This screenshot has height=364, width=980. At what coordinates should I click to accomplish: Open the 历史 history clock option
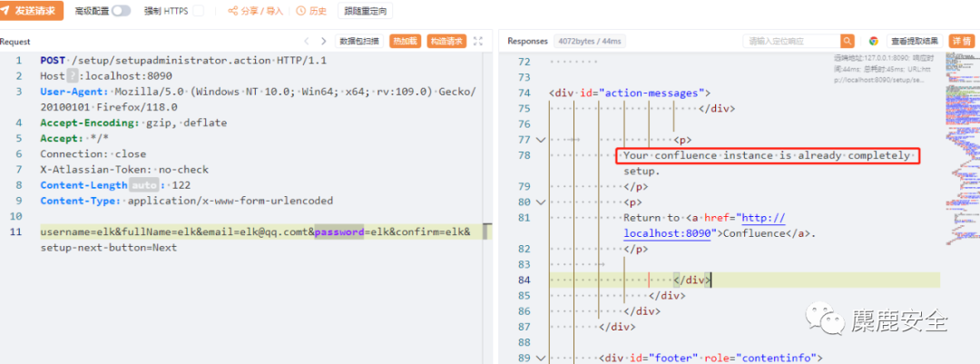point(310,11)
